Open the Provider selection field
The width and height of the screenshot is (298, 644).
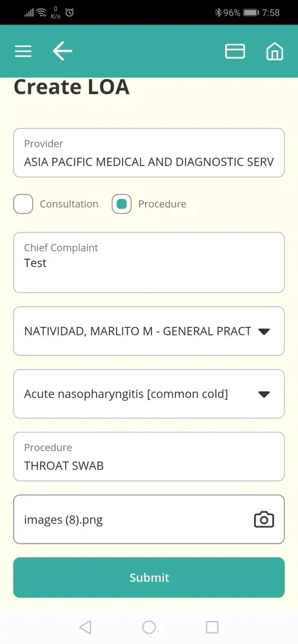149,153
